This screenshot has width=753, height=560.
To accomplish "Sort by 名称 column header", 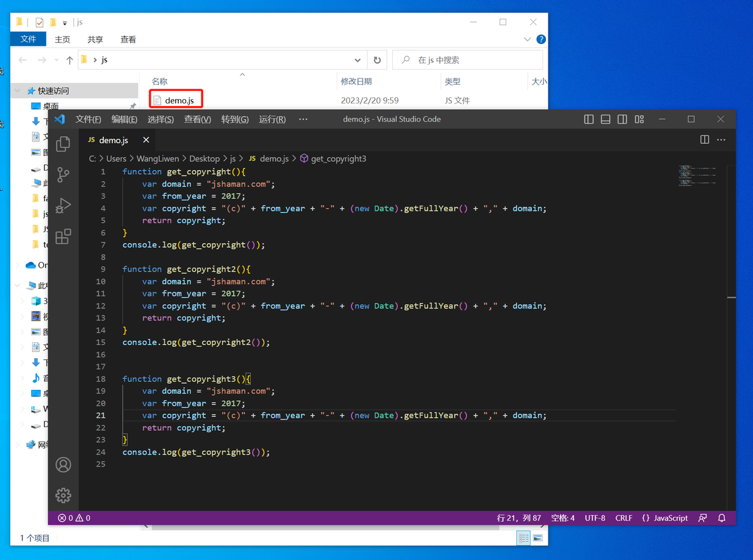I will coord(160,82).
